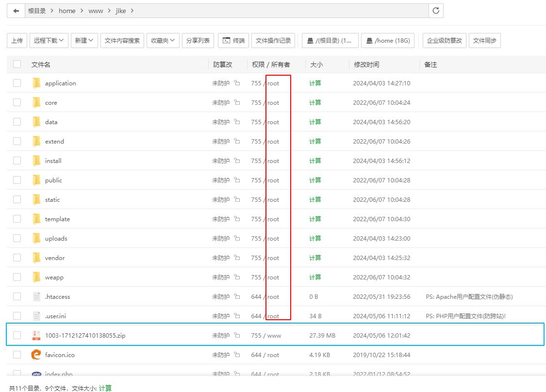Open the 远程下载 dropdown

[49, 40]
